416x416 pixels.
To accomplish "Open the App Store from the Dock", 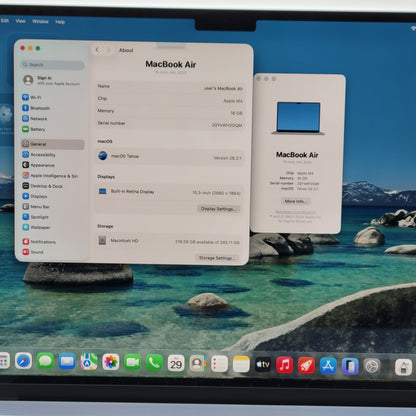I will pos(328,366).
